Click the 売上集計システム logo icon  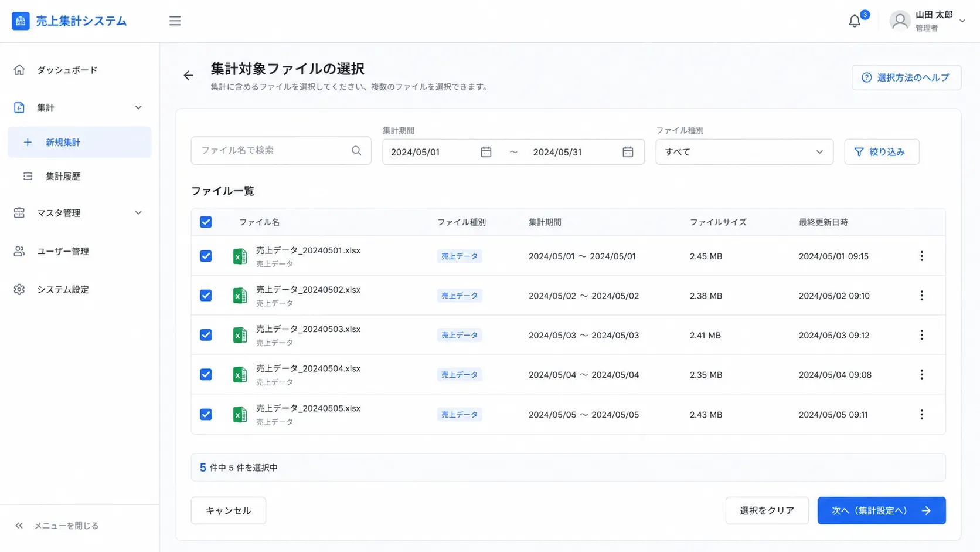[x=21, y=21]
